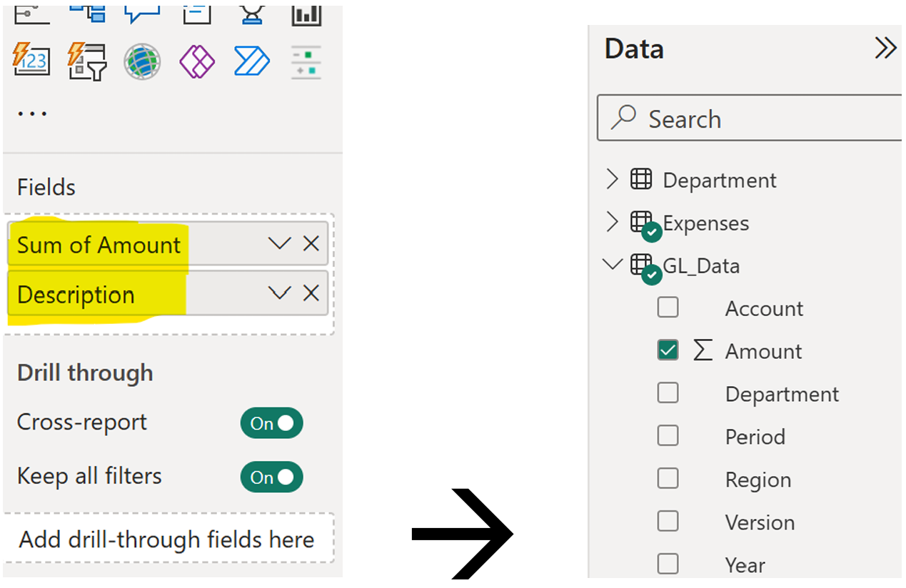Viewport: 906px width, 588px height.
Task: Click the GL_Data table name
Action: pos(701,266)
